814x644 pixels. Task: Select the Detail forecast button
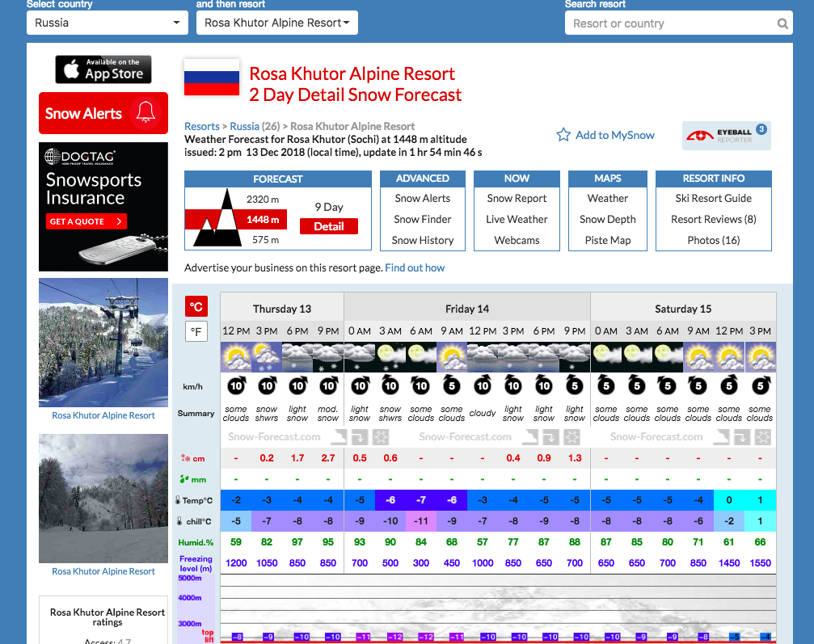coord(329,226)
